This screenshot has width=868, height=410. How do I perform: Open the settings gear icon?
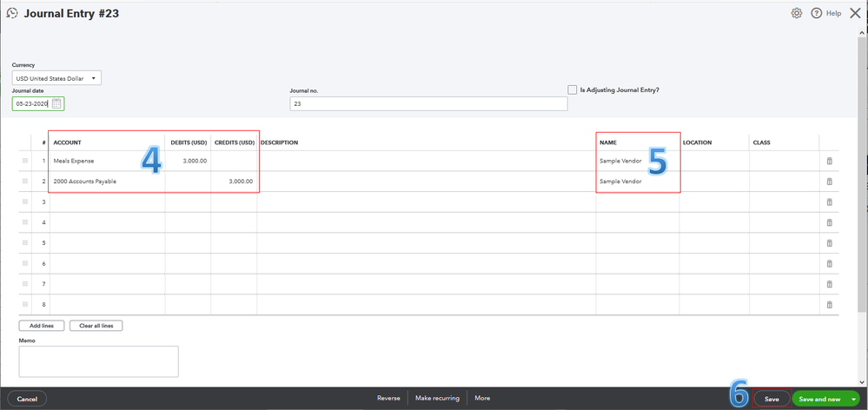[x=796, y=13]
